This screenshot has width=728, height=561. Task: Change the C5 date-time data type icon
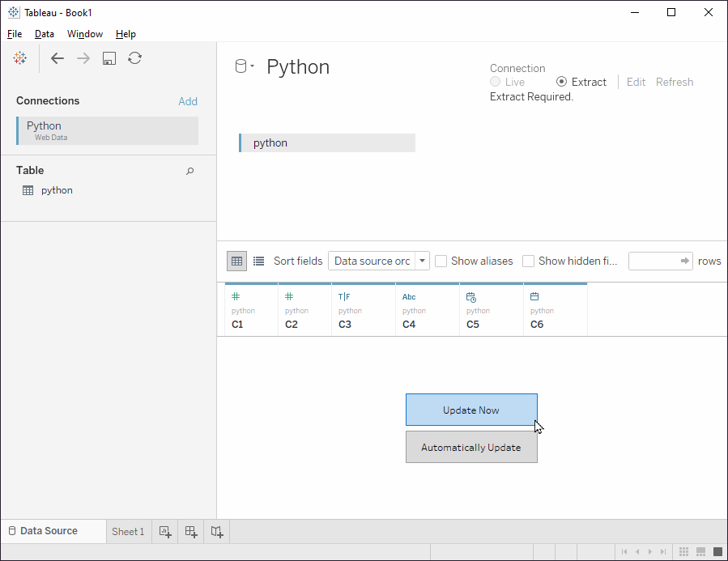pyautogui.click(x=471, y=297)
